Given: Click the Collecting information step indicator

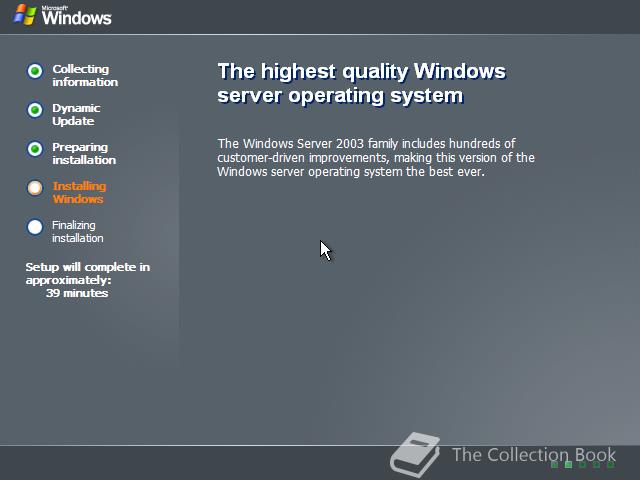Looking at the screenshot, I should (x=35, y=71).
